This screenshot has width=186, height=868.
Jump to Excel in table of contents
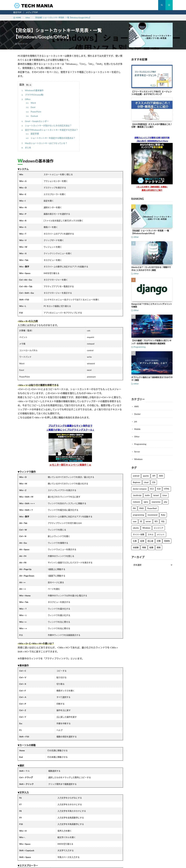(x=33, y=107)
